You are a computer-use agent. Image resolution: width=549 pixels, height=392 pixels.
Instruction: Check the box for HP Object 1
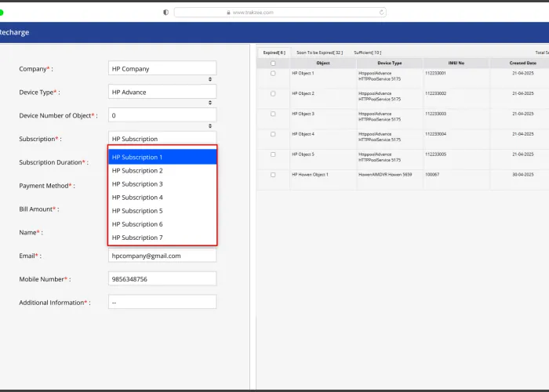tap(273, 74)
